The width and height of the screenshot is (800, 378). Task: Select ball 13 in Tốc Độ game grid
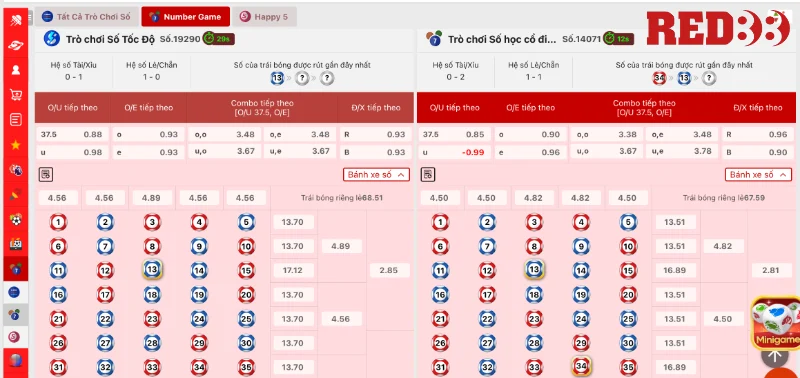coord(152,270)
